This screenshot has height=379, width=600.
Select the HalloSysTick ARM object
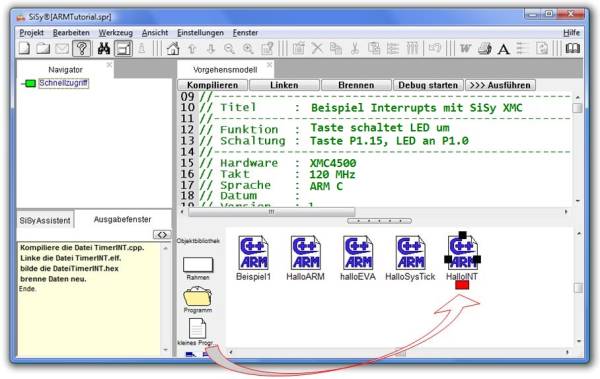pos(410,258)
